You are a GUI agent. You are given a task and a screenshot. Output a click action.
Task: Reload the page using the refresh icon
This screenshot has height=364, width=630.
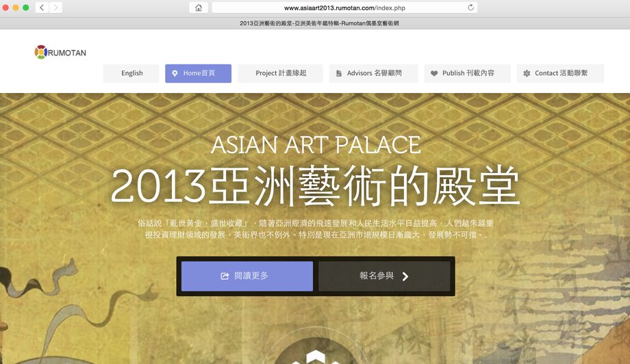pyautogui.click(x=470, y=8)
